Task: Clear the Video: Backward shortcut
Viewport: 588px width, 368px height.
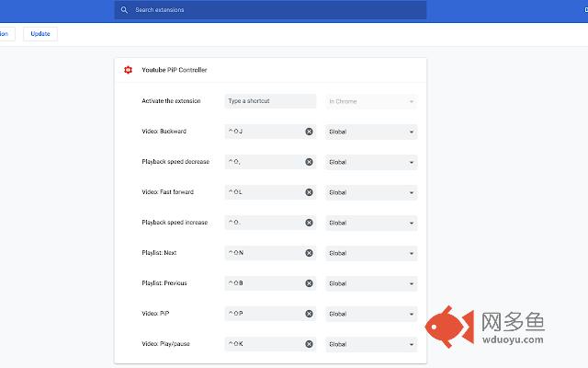Action: (x=309, y=132)
